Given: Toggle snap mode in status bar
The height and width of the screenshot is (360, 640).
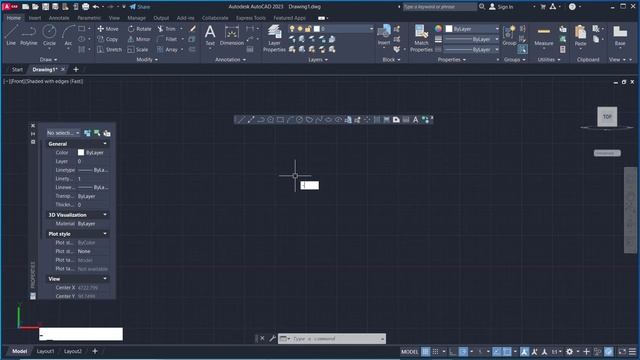Looking at the screenshot, I should [436, 351].
